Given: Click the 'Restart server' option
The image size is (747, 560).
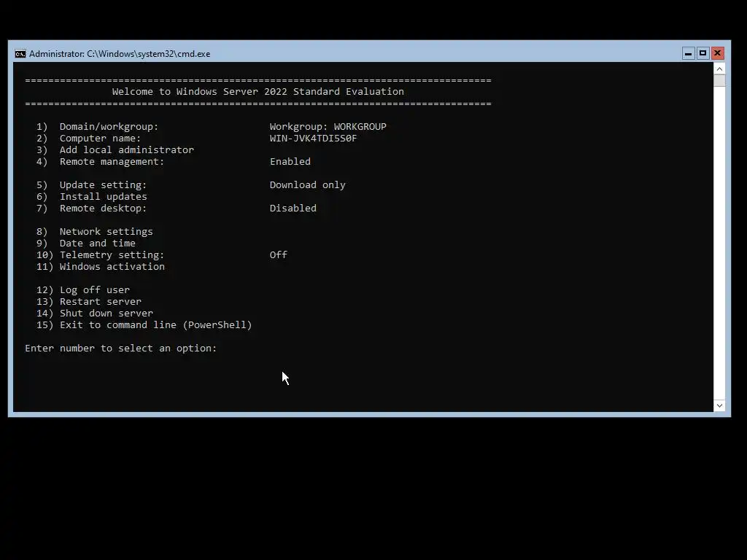Looking at the screenshot, I should point(88,301).
